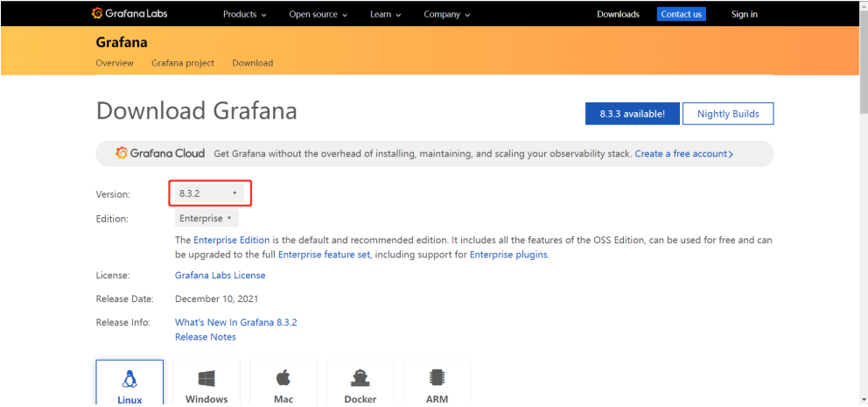Click the Grafana Labs logo
The image size is (868, 407).
pos(129,14)
